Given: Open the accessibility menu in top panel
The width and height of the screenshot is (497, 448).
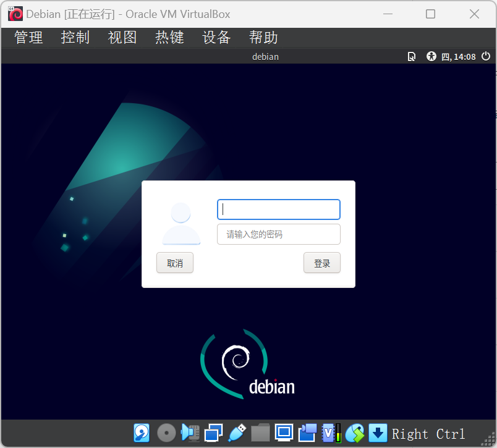Looking at the screenshot, I should 431,57.
